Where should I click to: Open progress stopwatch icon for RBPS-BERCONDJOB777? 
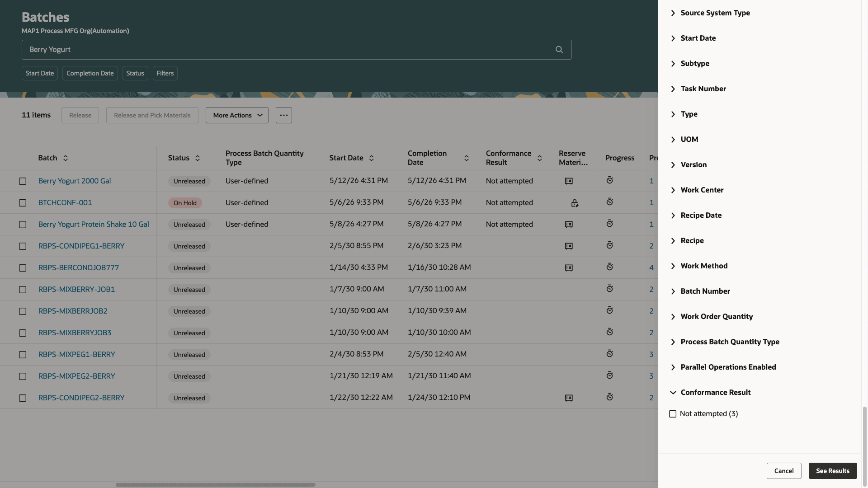pyautogui.click(x=609, y=267)
